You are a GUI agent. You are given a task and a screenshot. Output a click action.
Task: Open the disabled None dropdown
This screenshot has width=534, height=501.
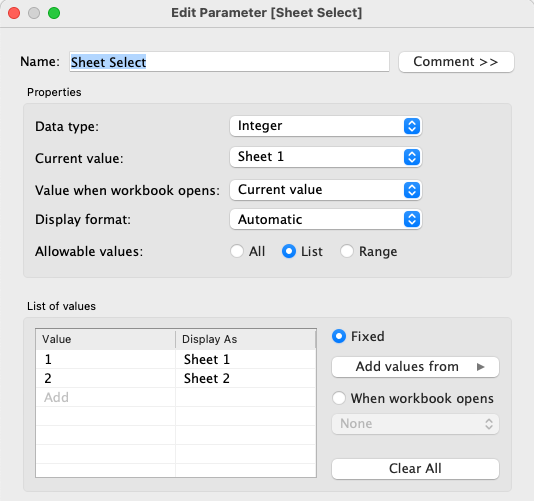(415, 424)
